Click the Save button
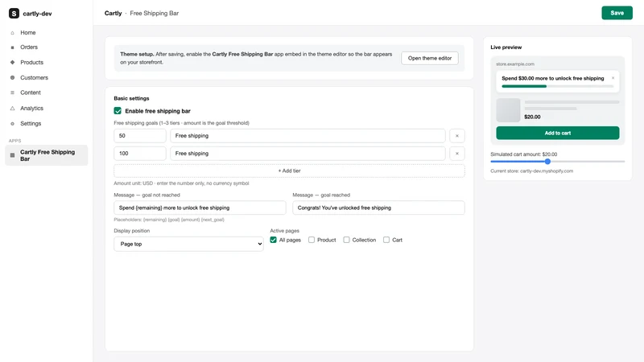The height and width of the screenshot is (362, 644). (617, 13)
